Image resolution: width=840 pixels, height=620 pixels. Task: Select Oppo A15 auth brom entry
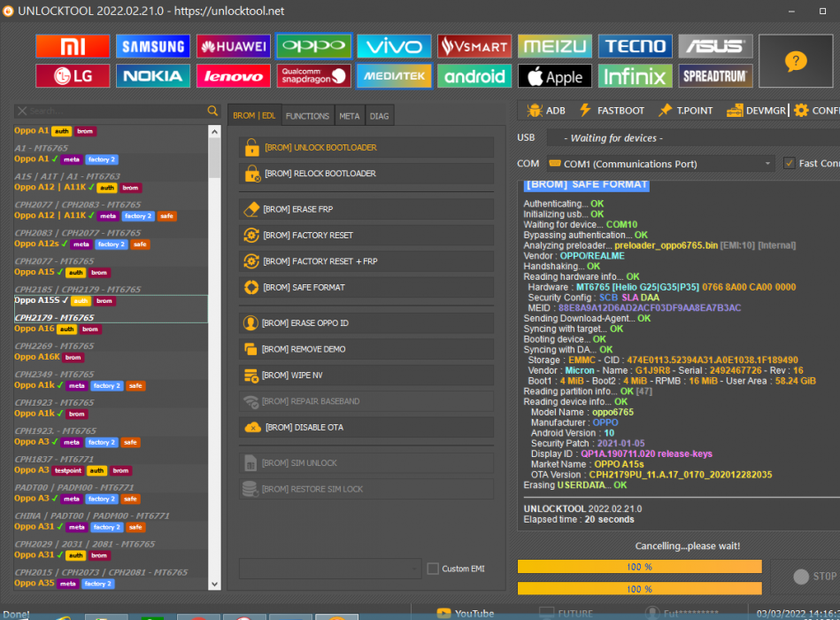(x=111, y=281)
